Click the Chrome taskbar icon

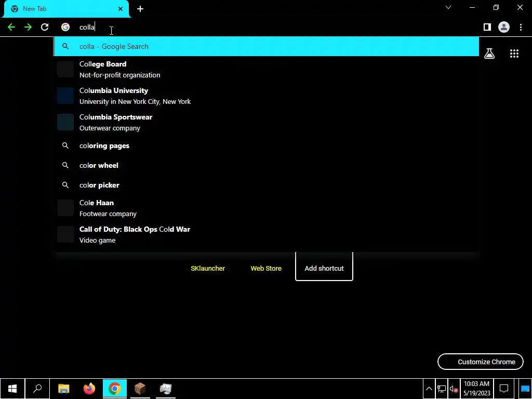click(115, 389)
